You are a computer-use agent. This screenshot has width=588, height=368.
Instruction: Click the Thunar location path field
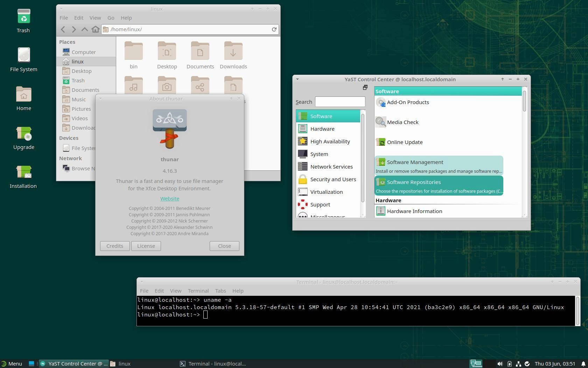190,29
